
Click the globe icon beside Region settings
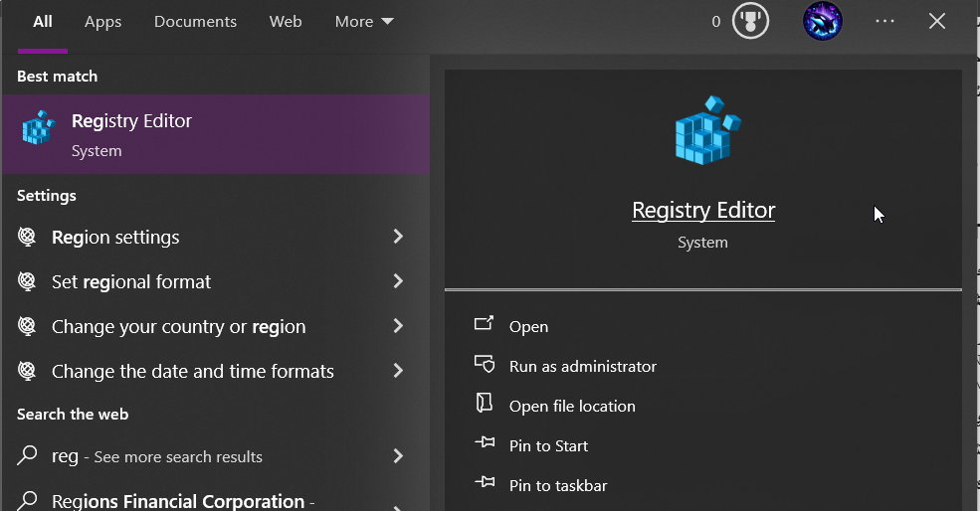27,237
